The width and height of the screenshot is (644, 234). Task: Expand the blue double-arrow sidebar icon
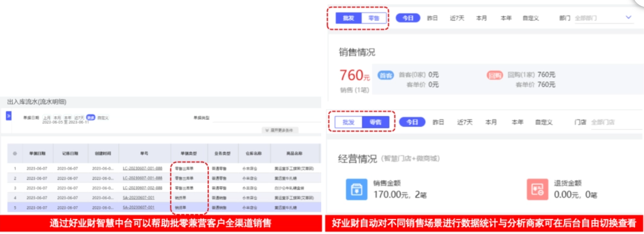point(8,116)
